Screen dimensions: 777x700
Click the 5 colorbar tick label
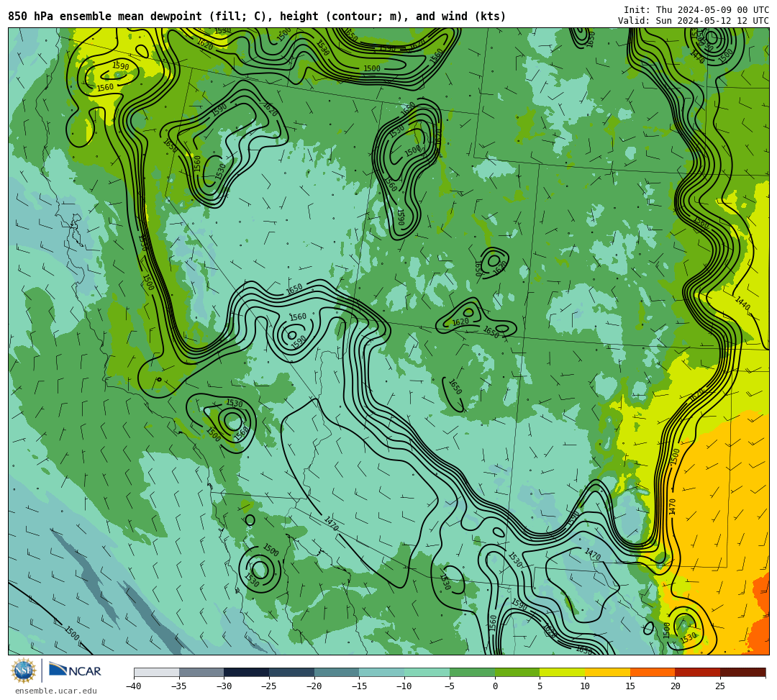[540, 686]
